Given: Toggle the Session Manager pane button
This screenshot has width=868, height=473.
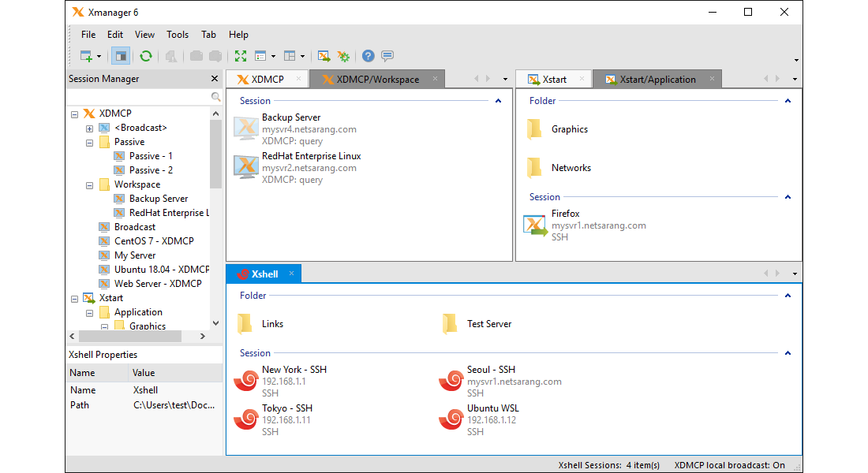Looking at the screenshot, I should [121, 56].
